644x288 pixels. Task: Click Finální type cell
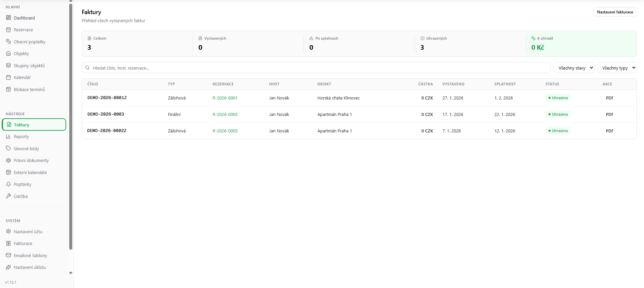click(x=174, y=114)
